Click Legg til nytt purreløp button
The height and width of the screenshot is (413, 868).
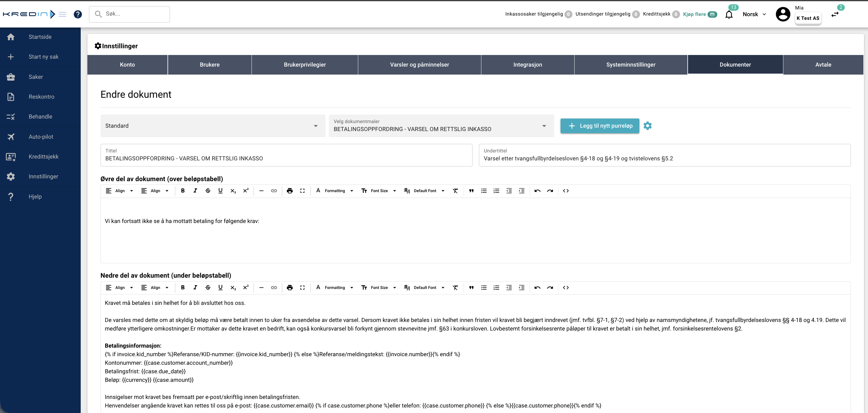click(599, 126)
